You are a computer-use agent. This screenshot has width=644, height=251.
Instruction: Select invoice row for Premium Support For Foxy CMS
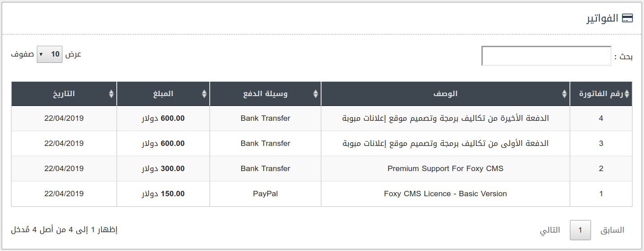tap(322, 169)
